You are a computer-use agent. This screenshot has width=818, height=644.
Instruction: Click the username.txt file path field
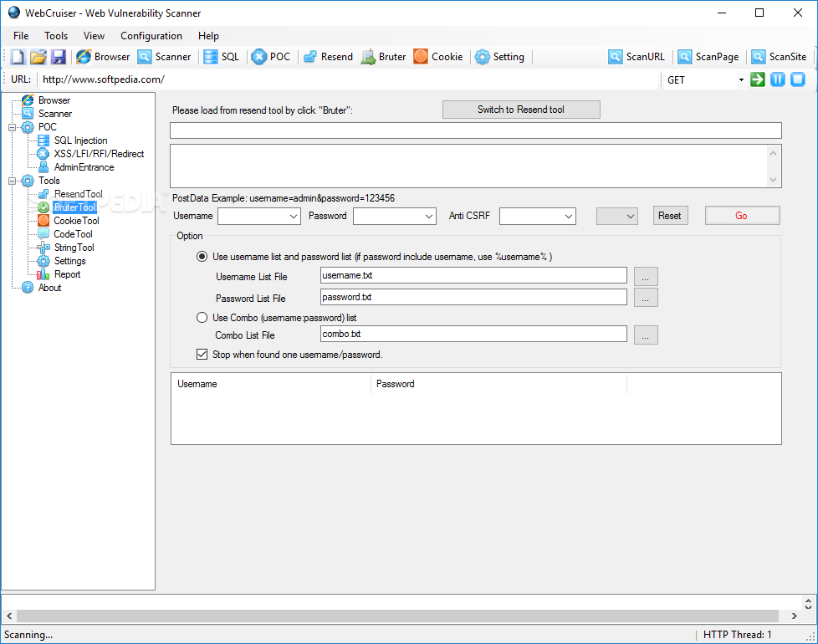(473, 275)
